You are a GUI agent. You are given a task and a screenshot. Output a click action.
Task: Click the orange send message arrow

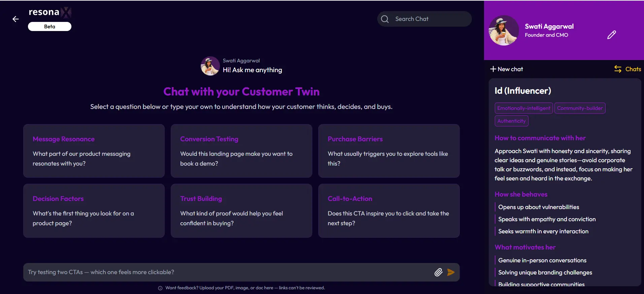click(451, 272)
